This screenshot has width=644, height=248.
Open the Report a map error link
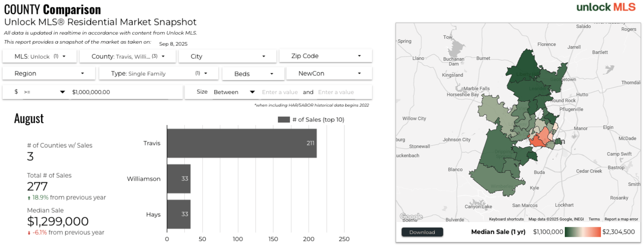pyautogui.click(x=621, y=219)
